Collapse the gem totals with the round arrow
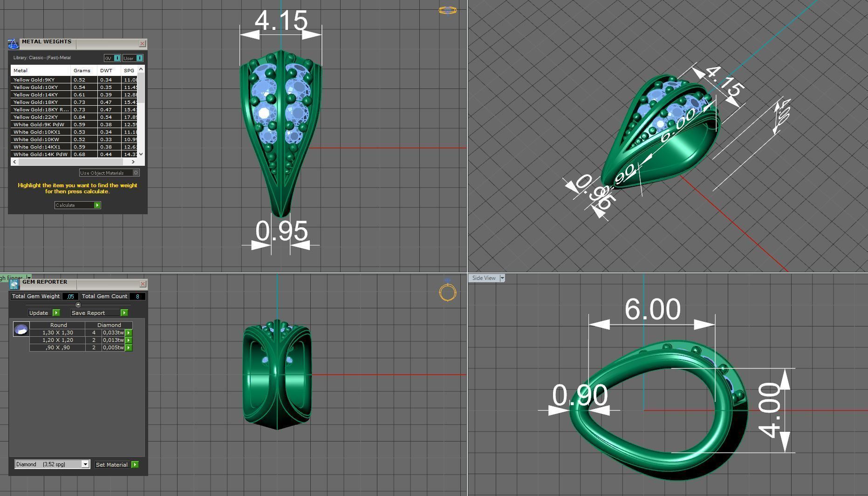The width and height of the screenshot is (868, 496). coord(78,305)
